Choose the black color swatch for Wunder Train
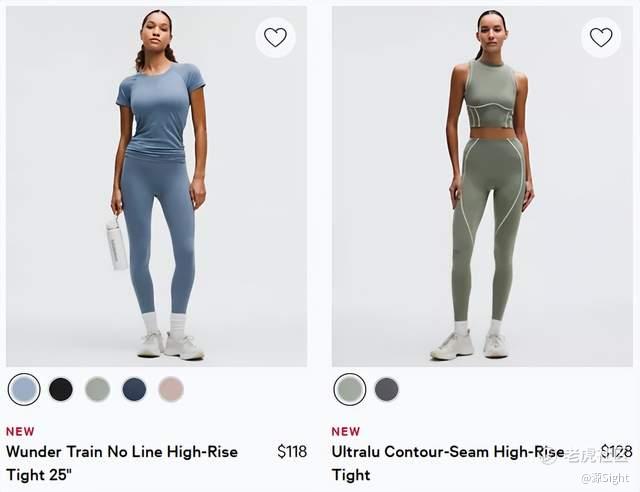 pyautogui.click(x=61, y=389)
